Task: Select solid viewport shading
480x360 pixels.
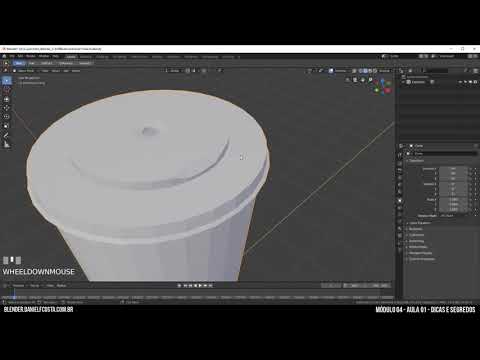Action: (x=365, y=71)
